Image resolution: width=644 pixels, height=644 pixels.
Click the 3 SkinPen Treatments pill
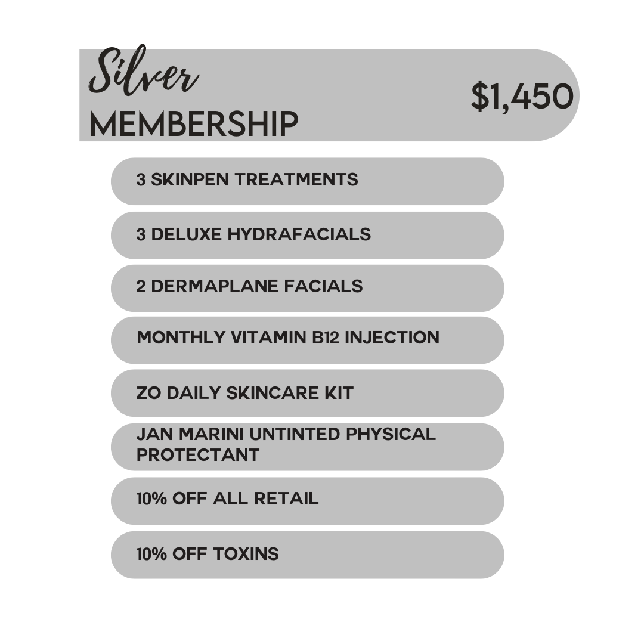307,181
